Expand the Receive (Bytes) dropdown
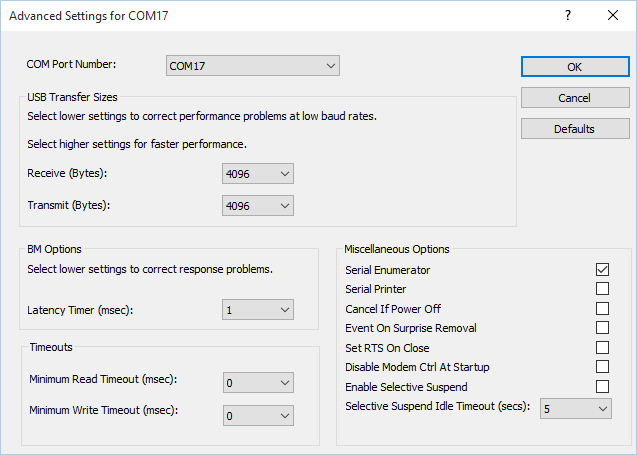The height and width of the screenshot is (455, 637). pos(258,175)
